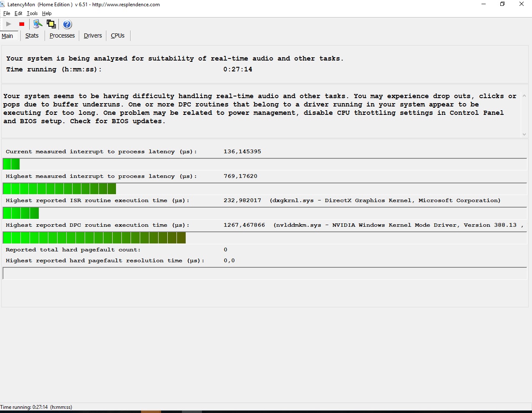The height and width of the screenshot is (413, 532).
Task: Click 'Highest reported hard pagefault resolution time' label
Action: click(x=105, y=261)
